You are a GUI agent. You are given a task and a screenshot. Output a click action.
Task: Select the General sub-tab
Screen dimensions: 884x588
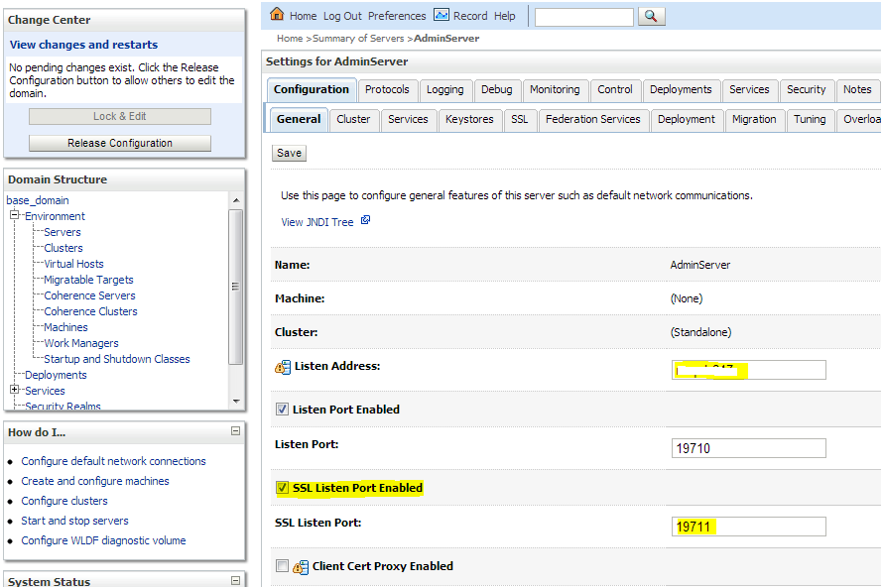(x=299, y=119)
